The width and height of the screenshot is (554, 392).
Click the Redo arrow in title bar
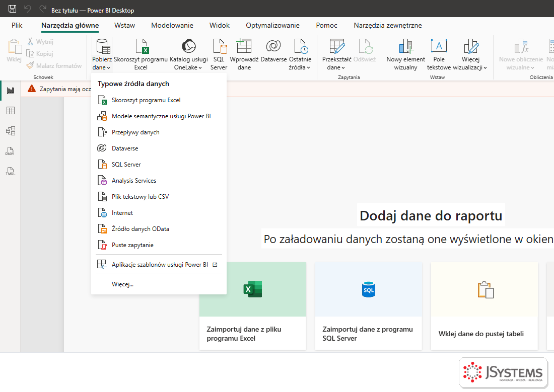(x=43, y=9)
